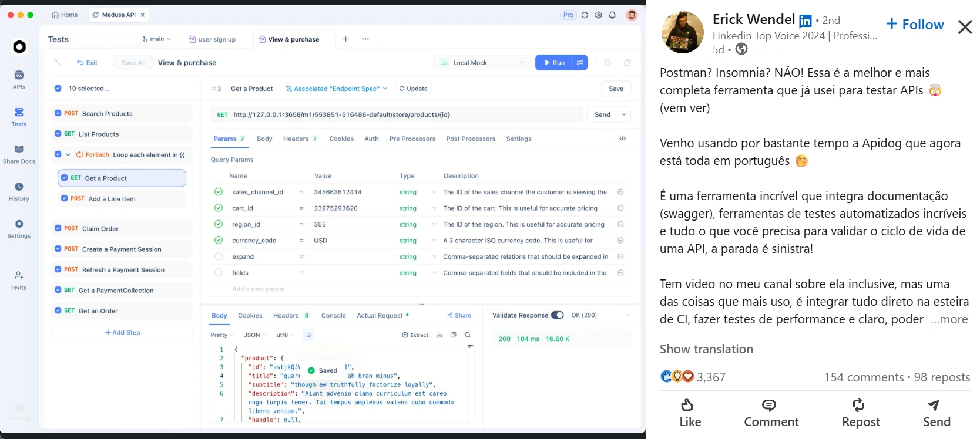Open the gear settings icon in title bar
Viewport: 980px width, 439px height.
[598, 15]
